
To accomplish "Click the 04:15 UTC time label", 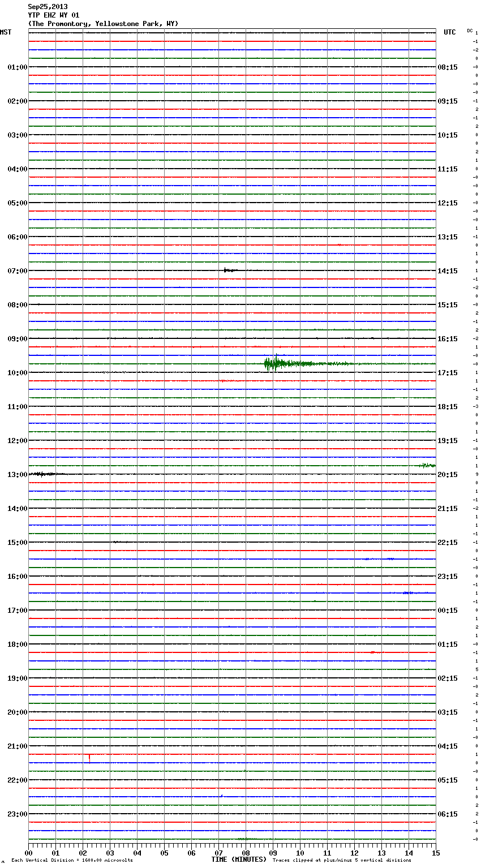I will click(448, 746).
